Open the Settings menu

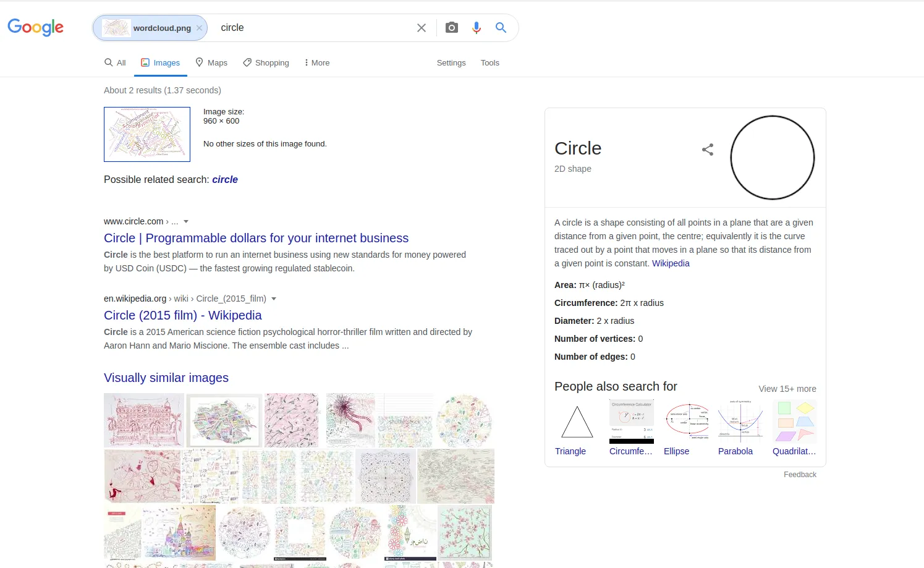451,62
